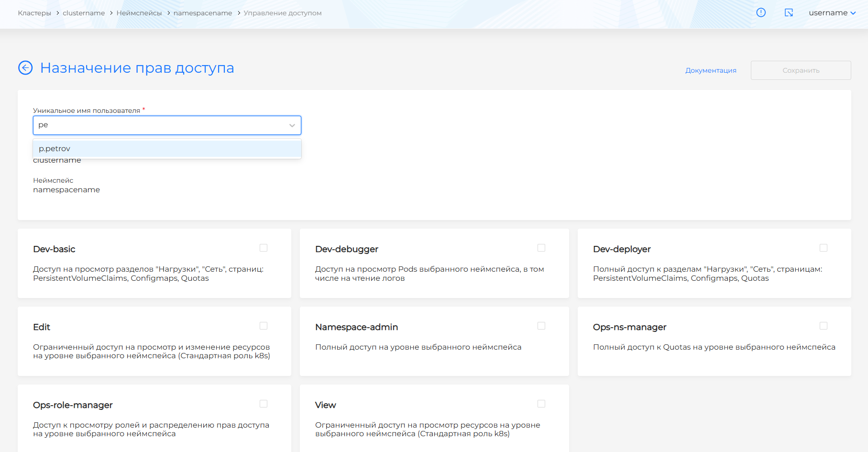Check the Dev-debugger role checkbox
Viewport: 868px width, 452px height.
[x=541, y=248]
